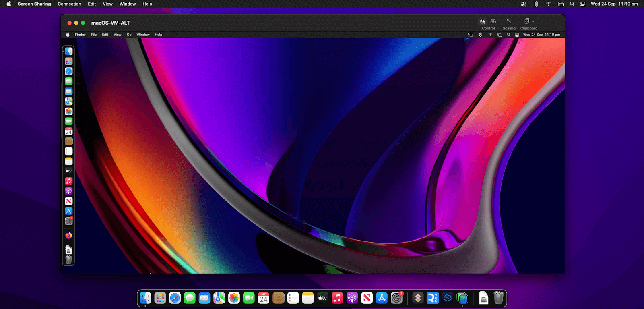The image size is (644, 309).
Task: Click RealVNC app icon in bottom dock
Action: point(433,298)
